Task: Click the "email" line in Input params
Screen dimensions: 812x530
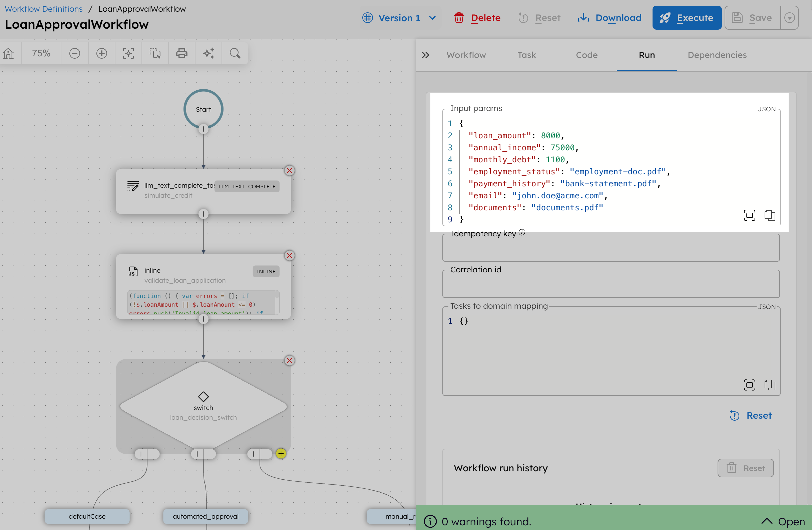Action: (538, 196)
